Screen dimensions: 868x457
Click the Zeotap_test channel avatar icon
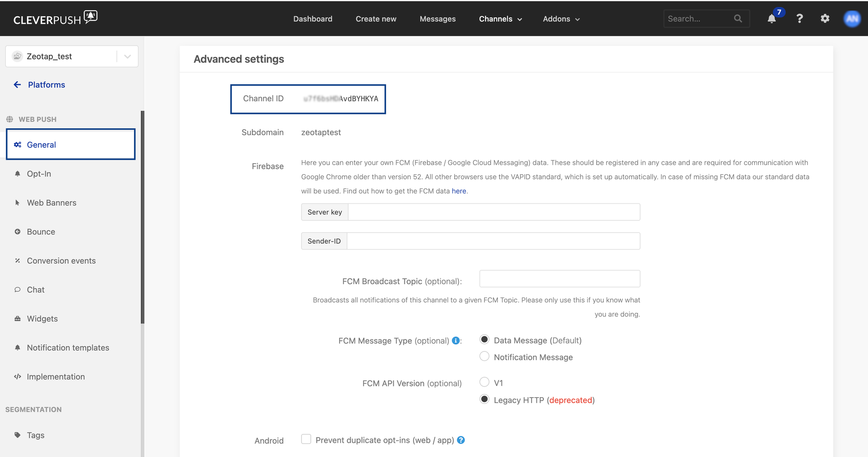17,56
